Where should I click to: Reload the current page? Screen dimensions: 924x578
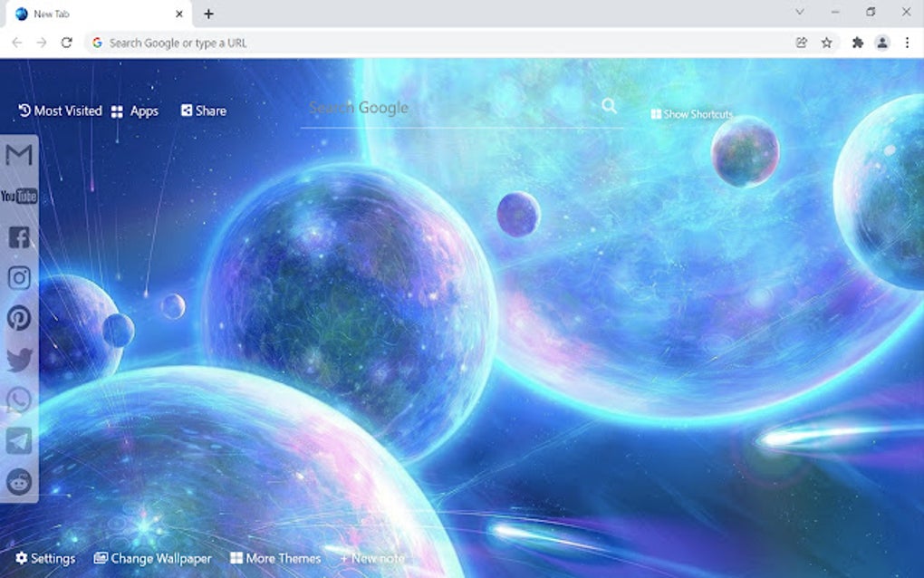[x=67, y=43]
